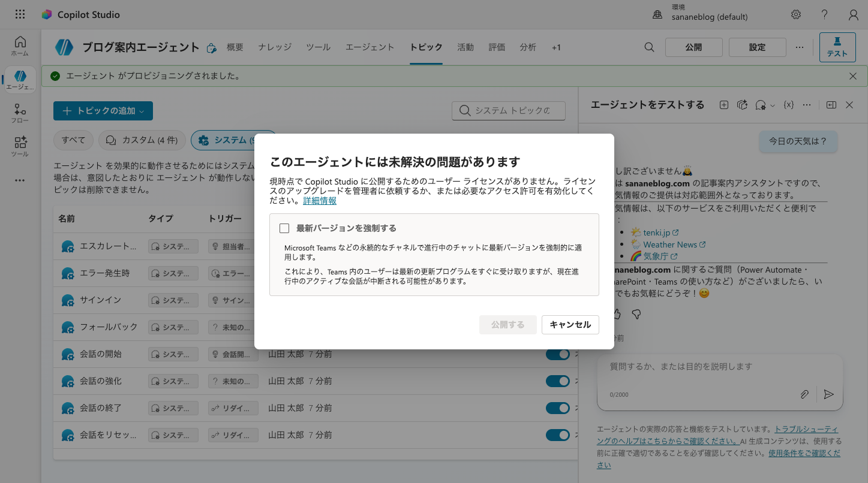Switch to the 概要 tab

click(x=235, y=47)
